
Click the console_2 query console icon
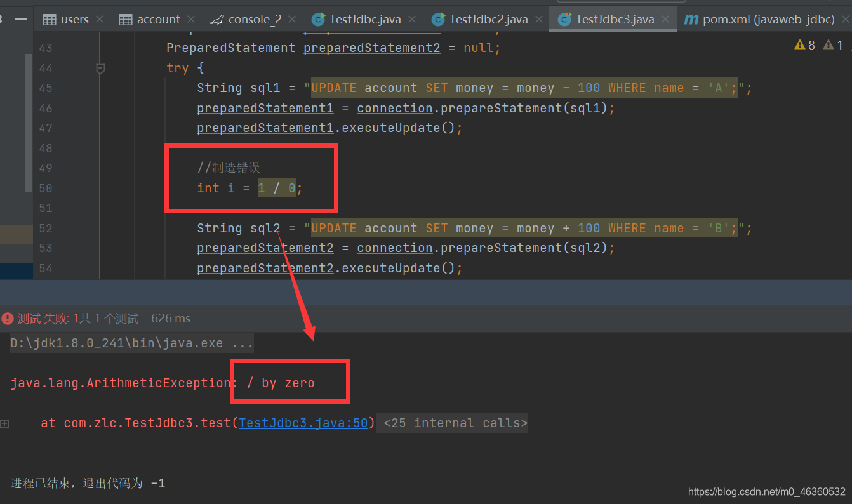[216, 20]
